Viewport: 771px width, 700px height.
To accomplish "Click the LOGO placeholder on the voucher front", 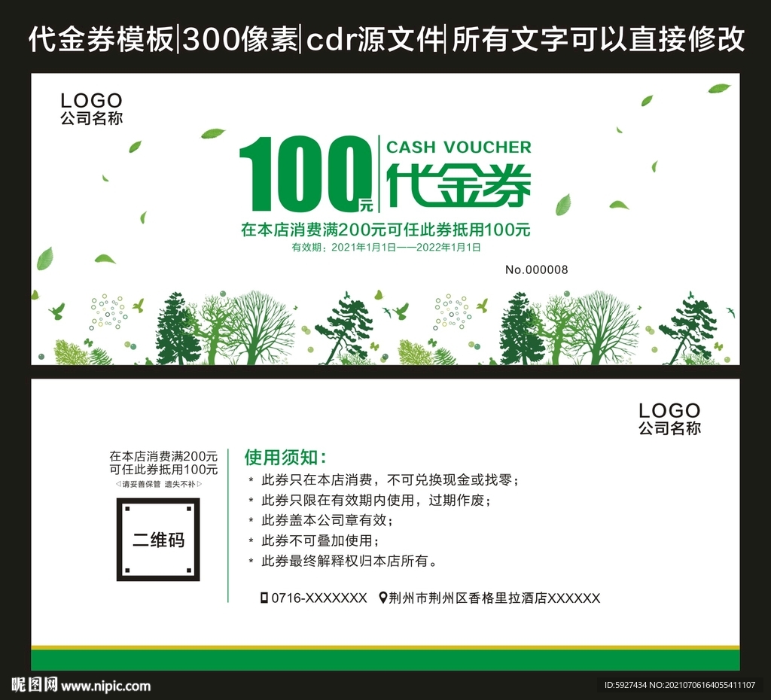I will pos(90,100).
